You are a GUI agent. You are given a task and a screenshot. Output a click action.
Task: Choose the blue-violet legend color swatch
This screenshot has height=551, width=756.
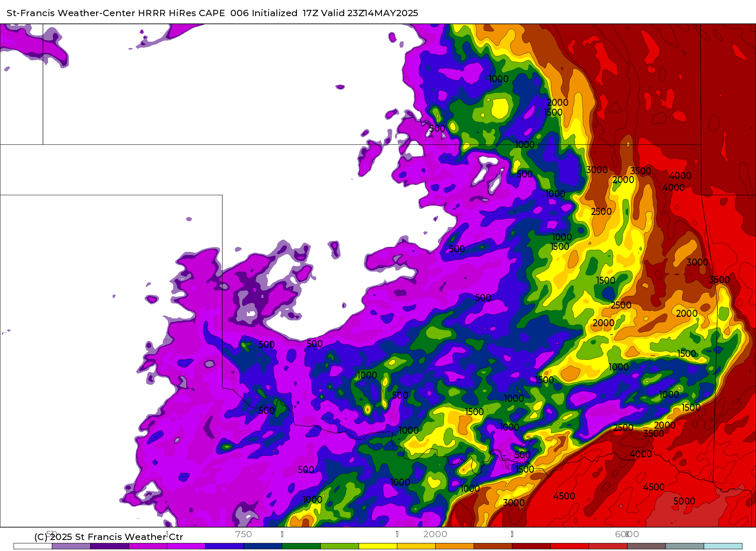[224, 546]
